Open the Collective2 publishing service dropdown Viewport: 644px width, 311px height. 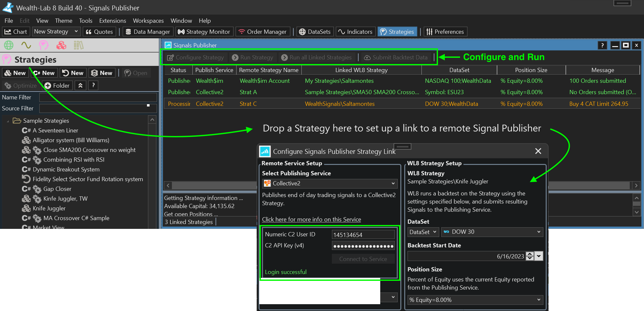330,183
